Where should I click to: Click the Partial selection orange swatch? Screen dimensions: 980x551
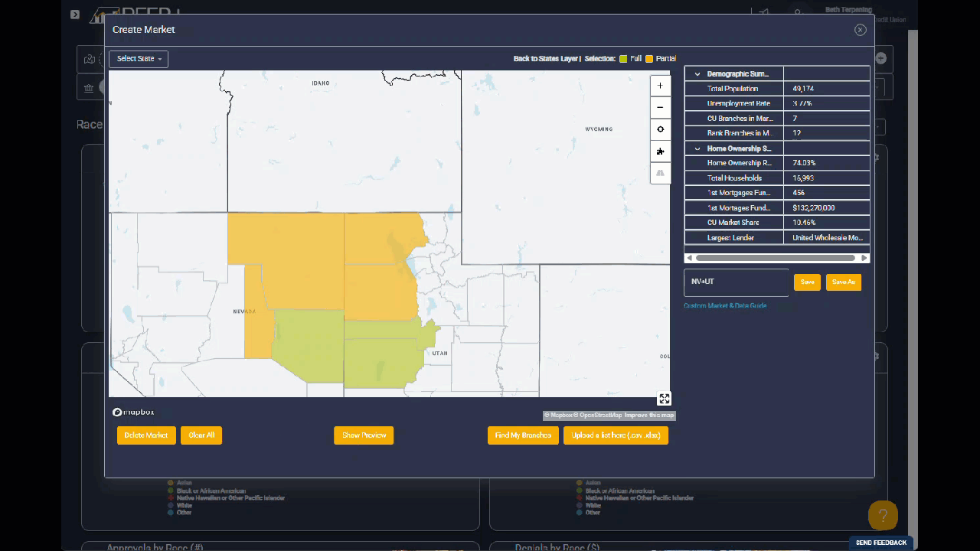pos(649,59)
